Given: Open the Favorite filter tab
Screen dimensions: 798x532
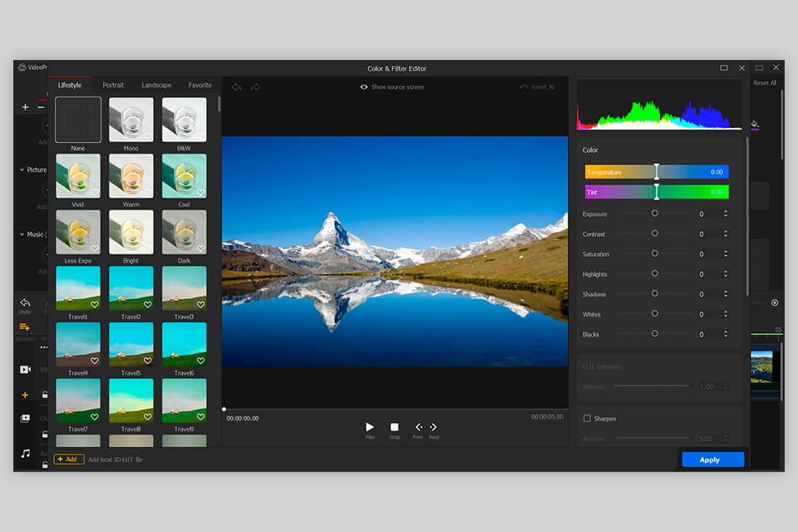Looking at the screenshot, I should click(x=200, y=85).
